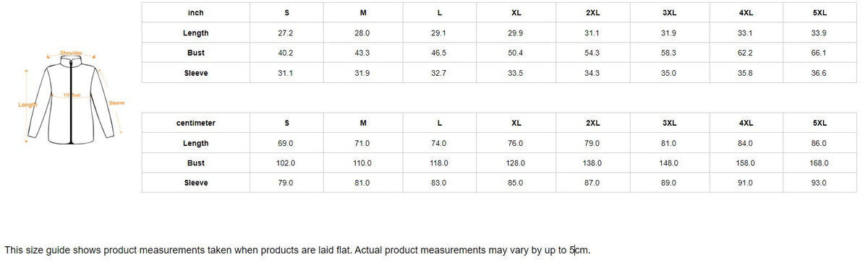Select the centimeter table header cell
Image resolution: width=868 pixels, height=260 pixels.
tap(196, 123)
